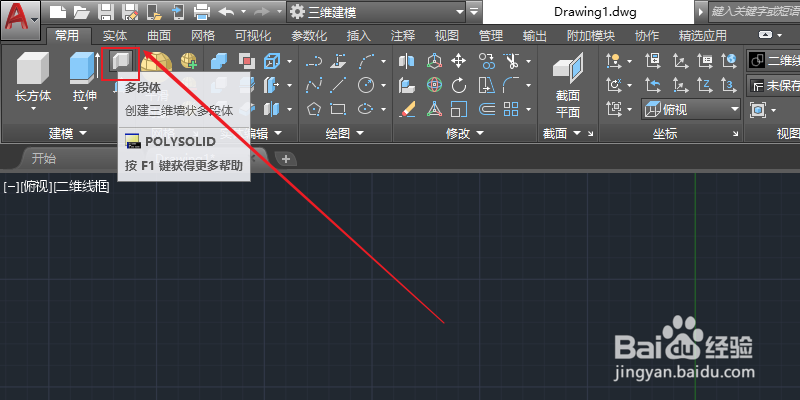Open the 俯视 view dropdown

(691, 109)
